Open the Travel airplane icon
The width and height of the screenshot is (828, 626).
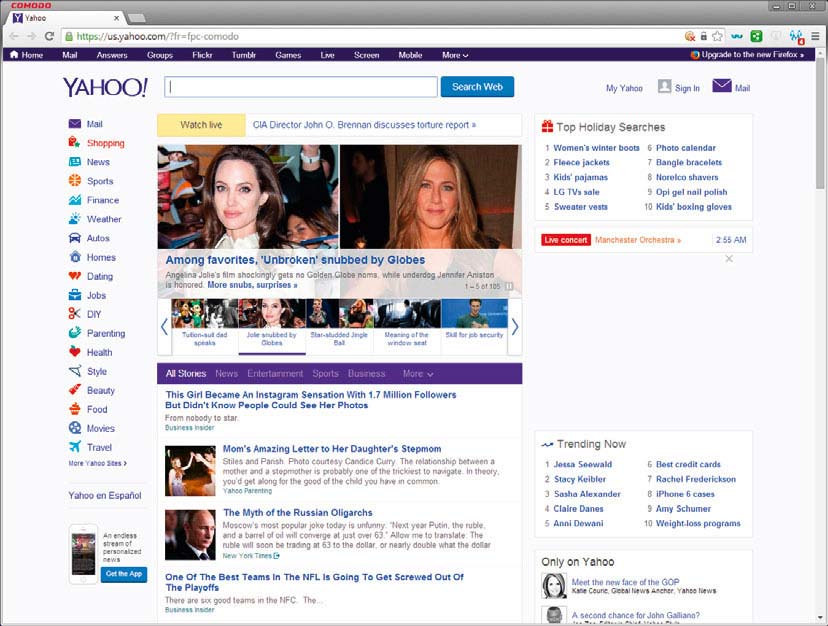74,447
